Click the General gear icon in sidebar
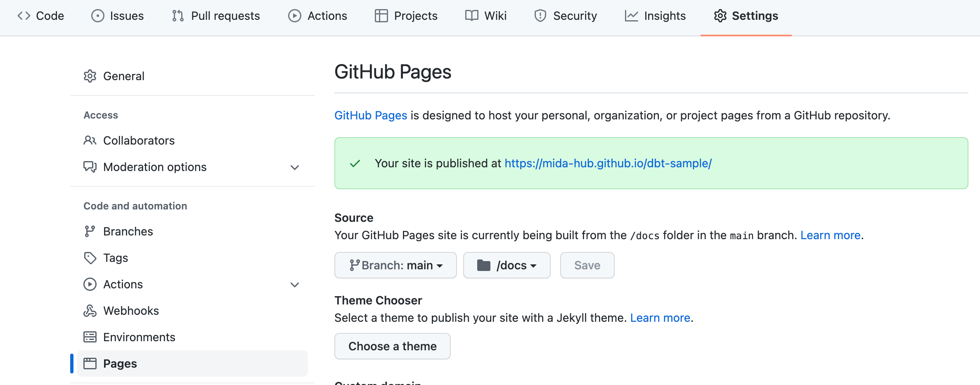The height and width of the screenshot is (385, 980). coord(90,76)
